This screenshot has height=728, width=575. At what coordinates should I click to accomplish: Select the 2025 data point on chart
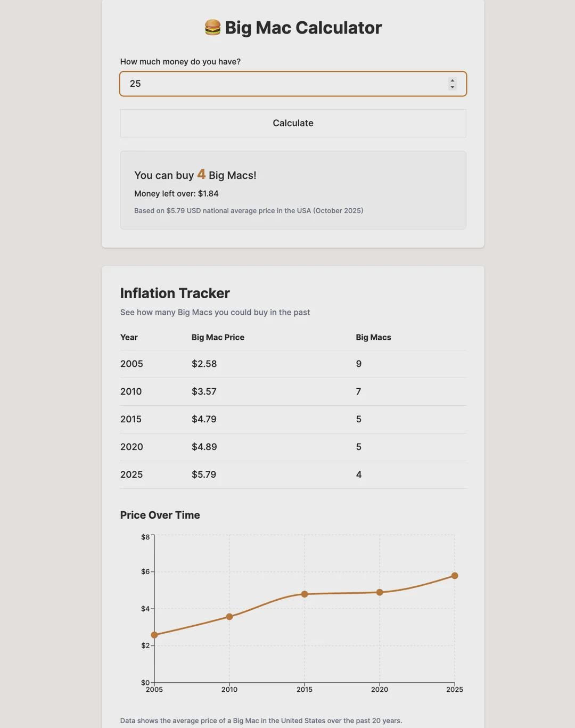[x=455, y=576]
